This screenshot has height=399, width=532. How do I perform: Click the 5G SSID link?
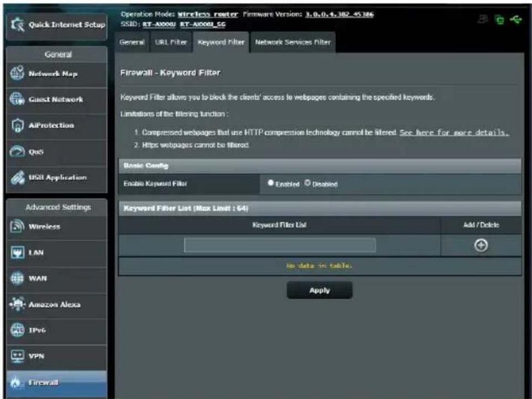(x=202, y=24)
